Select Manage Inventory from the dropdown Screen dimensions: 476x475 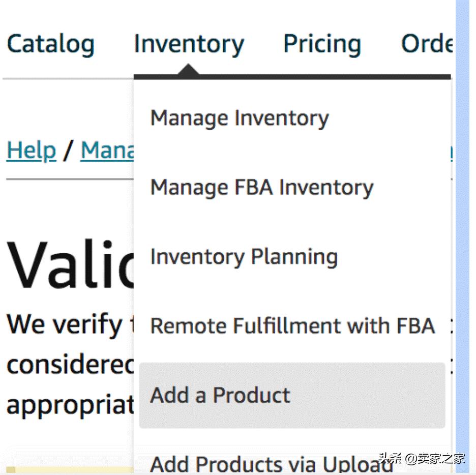tap(240, 118)
